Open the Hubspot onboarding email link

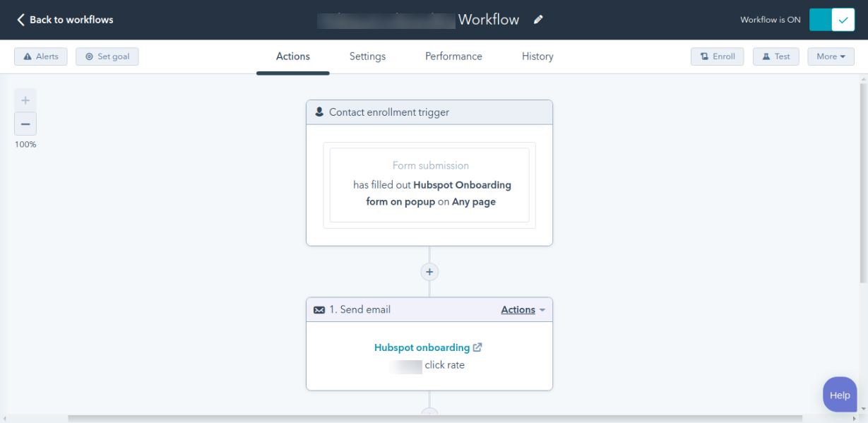(x=422, y=347)
